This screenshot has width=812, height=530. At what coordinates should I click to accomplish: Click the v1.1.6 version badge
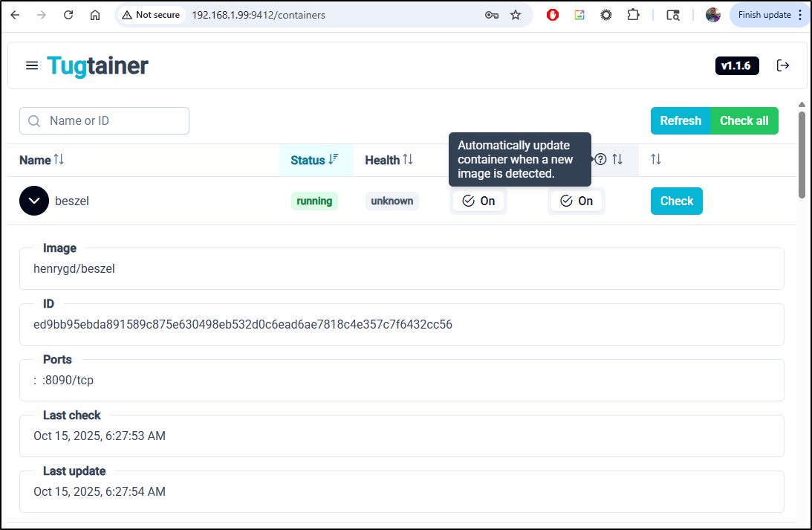click(737, 66)
